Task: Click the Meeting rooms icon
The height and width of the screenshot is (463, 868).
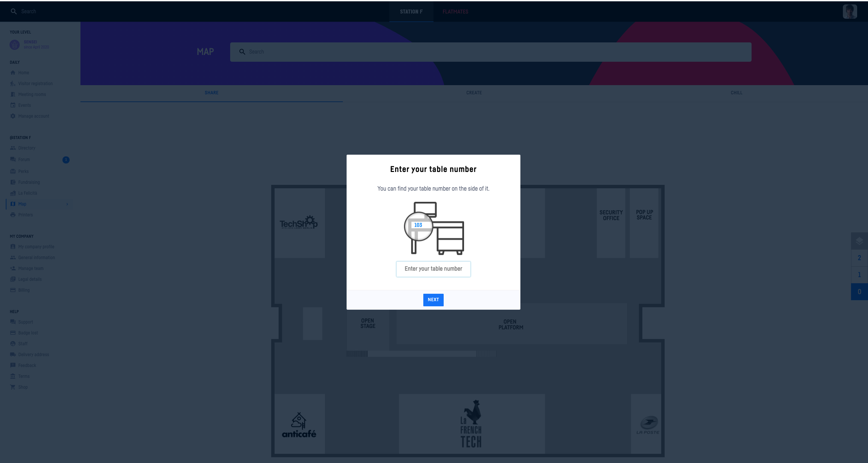Action: pos(13,94)
